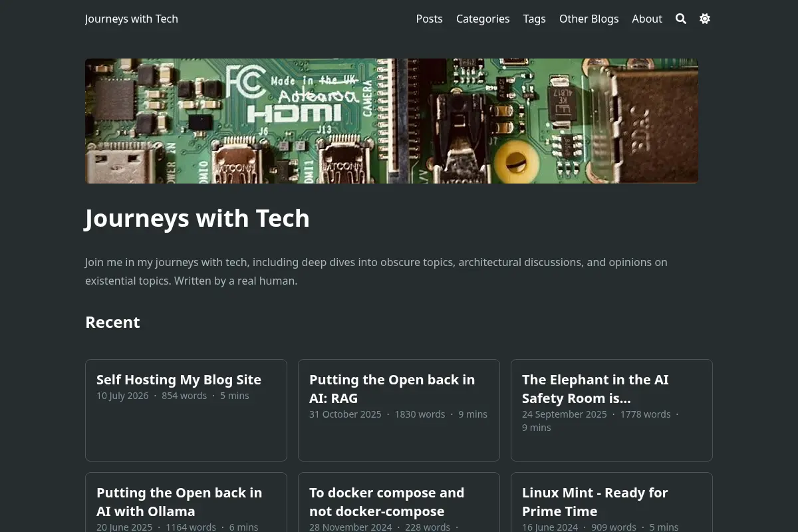Viewport: 798px width, 532px height.
Task: Open the site search icon
Action: tap(681, 19)
